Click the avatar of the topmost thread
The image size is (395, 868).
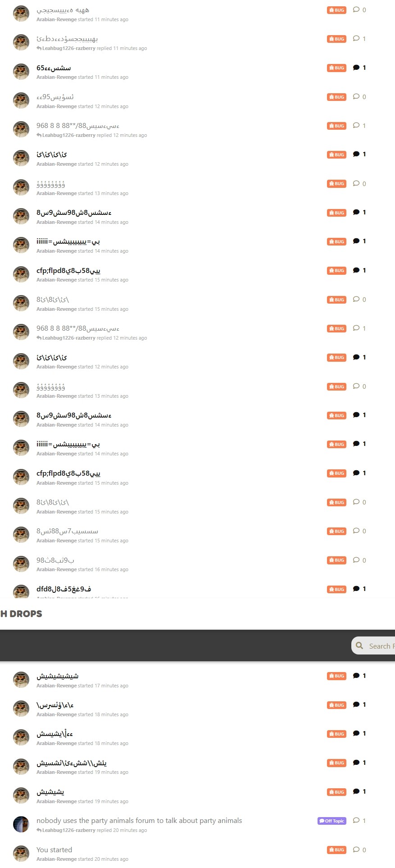pos(21,14)
